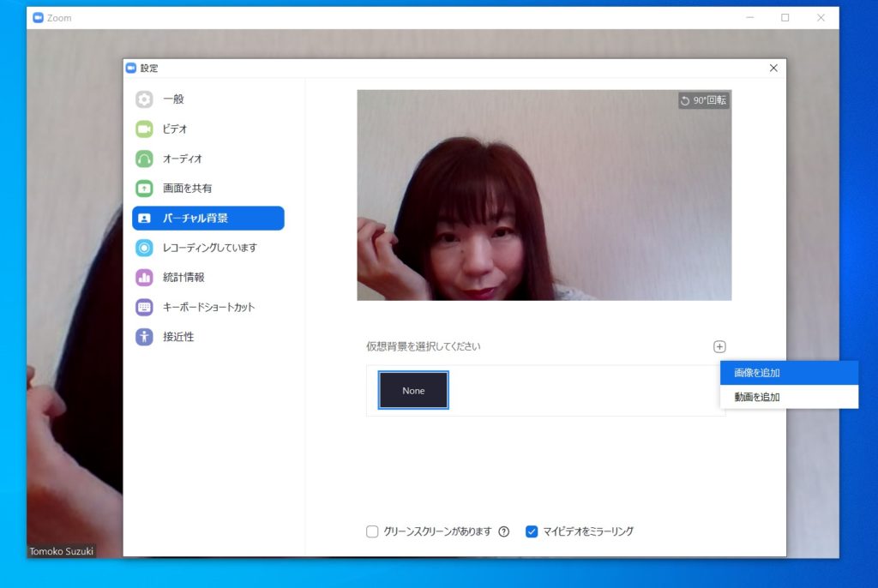Choose 画像を追加 from the popup menu
878x588 pixels.
(789, 373)
